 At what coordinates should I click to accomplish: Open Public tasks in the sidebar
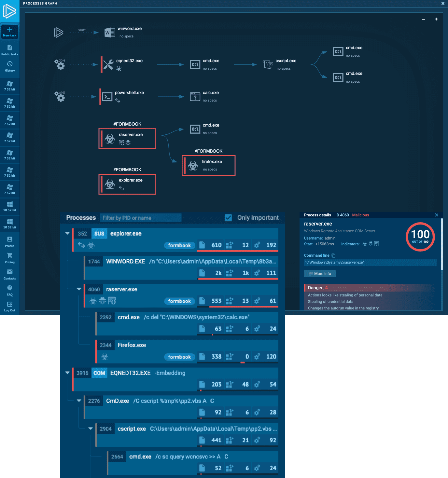pyautogui.click(x=10, y=50)
